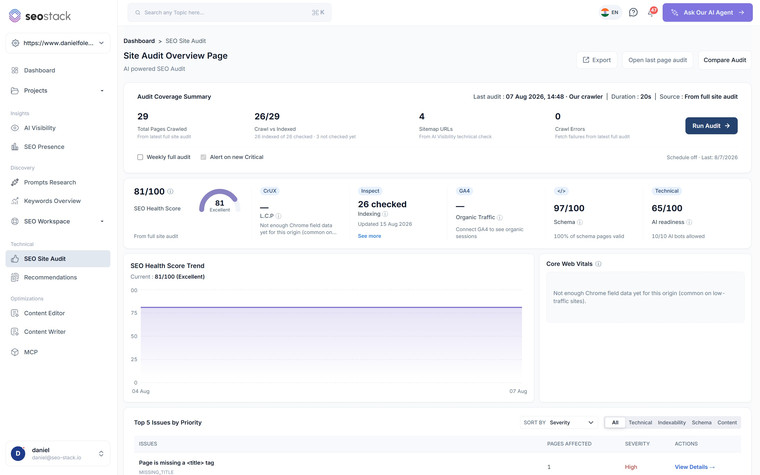The height and width of the screenshot is (475, 760).
Task: Select the Content issues tab
Action: click(x=727, y=423)
